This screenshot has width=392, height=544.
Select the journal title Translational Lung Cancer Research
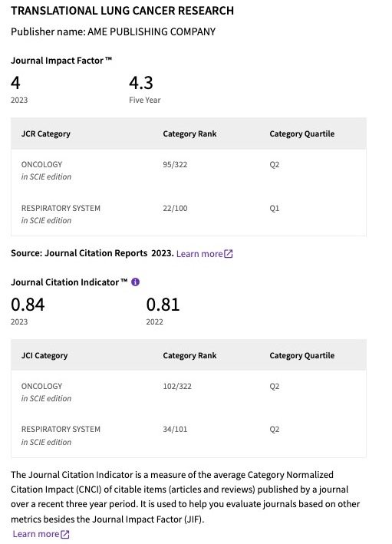[x=122, y=11]
